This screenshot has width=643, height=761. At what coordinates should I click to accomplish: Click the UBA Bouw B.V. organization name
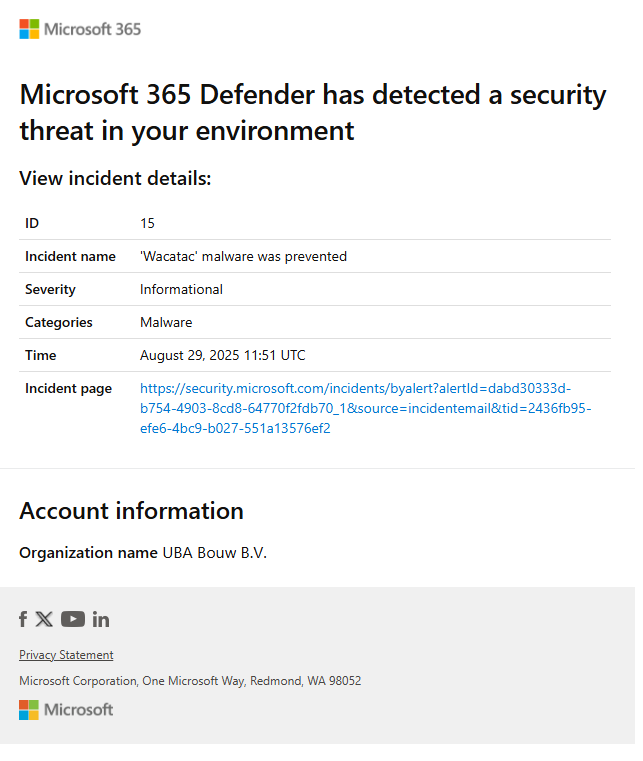[215, 553]
